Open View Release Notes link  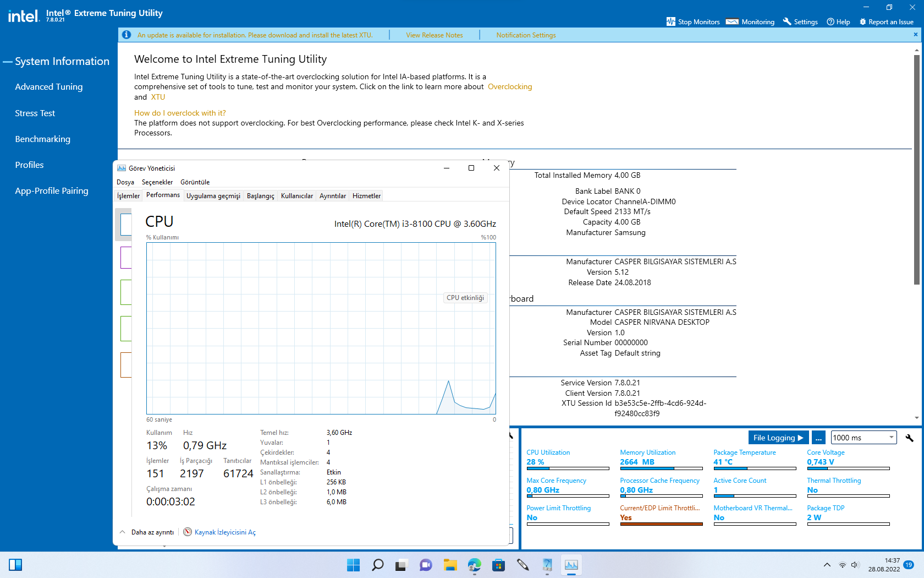click(435, 35)
